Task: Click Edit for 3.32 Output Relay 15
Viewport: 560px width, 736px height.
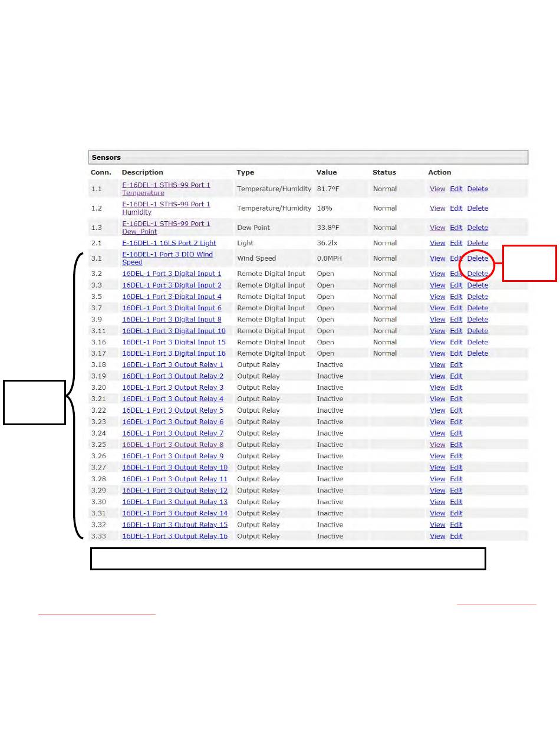Action: coord(456,525)
